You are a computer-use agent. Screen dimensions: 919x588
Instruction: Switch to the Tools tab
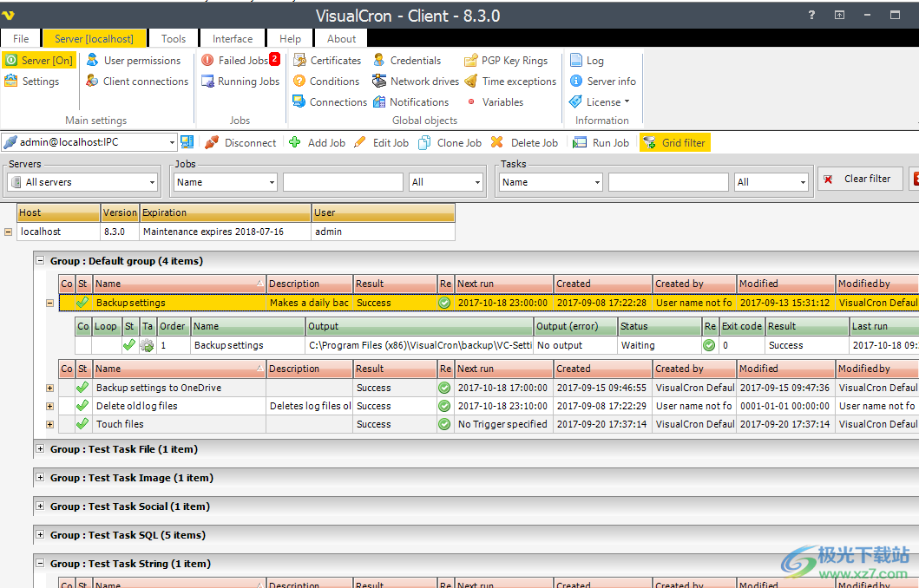tap(174, 39)
